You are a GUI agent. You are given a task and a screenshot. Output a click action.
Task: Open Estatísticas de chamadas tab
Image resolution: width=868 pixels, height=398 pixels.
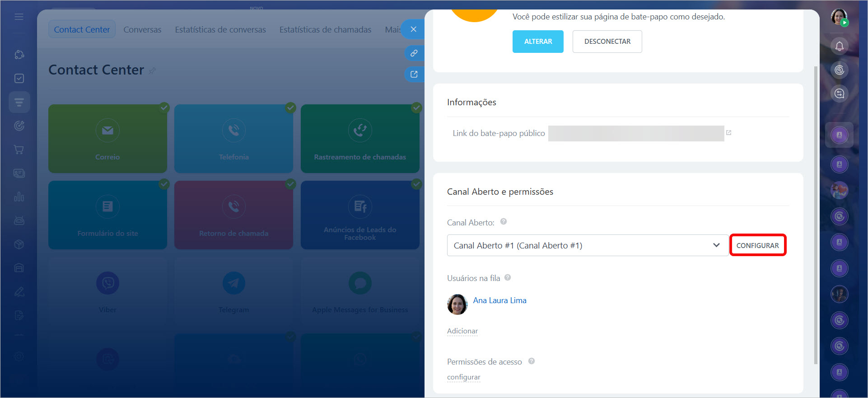point(325,30)
